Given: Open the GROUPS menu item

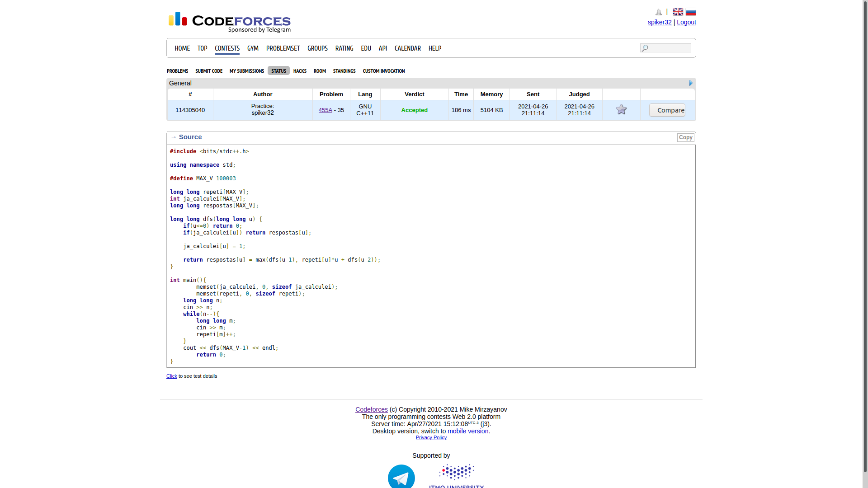Looking at the screenshot, I should (x=317, y=48).
